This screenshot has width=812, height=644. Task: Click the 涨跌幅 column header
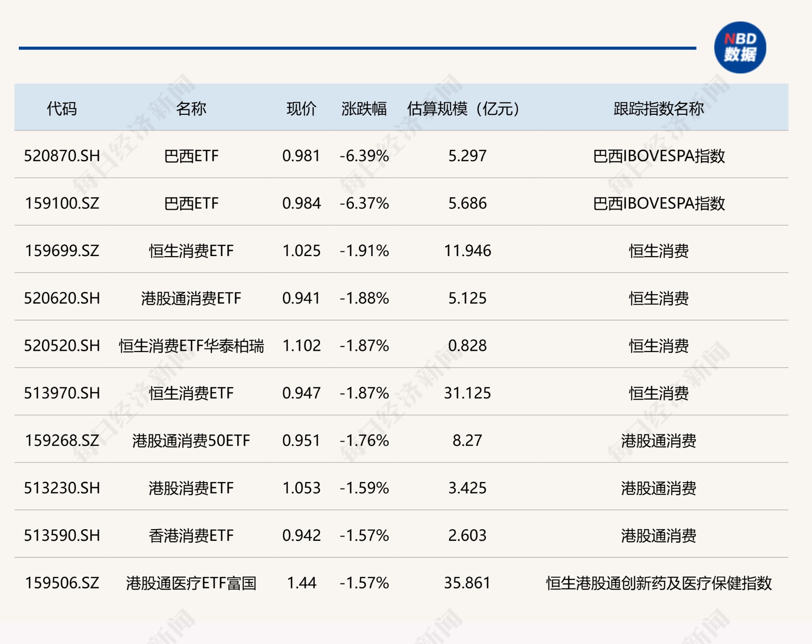point(364,109)
